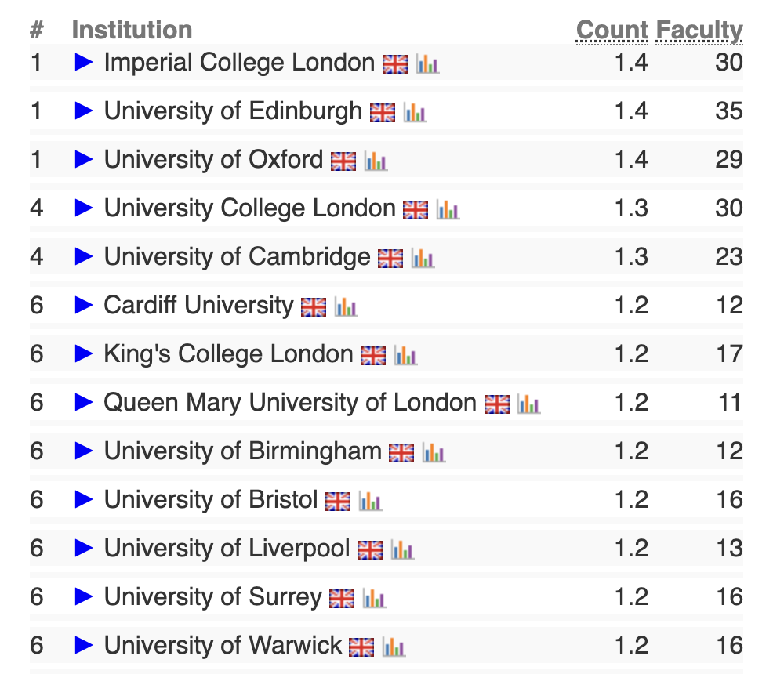Expand the Imperial College London faculty list

84,63
